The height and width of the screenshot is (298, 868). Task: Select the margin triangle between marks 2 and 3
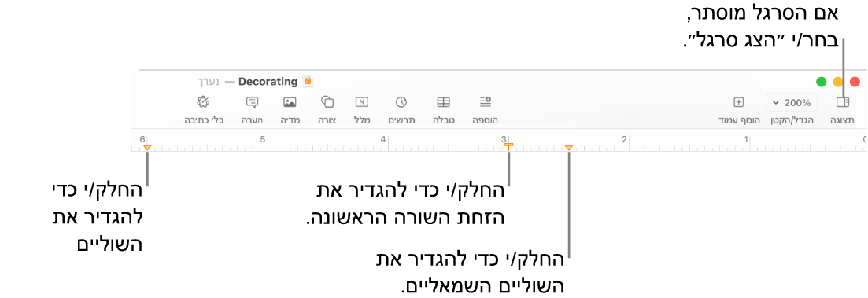click(x=568, y=147)
